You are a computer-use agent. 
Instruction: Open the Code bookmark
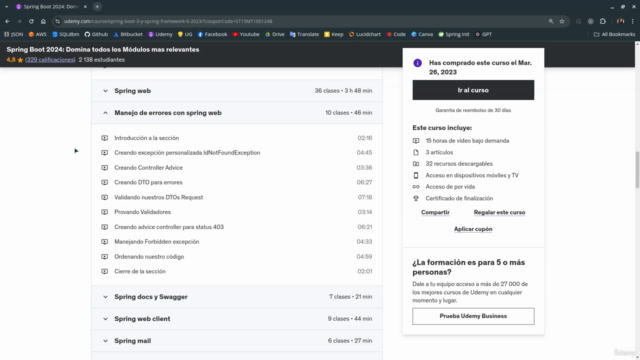click(x=396, y=34)
